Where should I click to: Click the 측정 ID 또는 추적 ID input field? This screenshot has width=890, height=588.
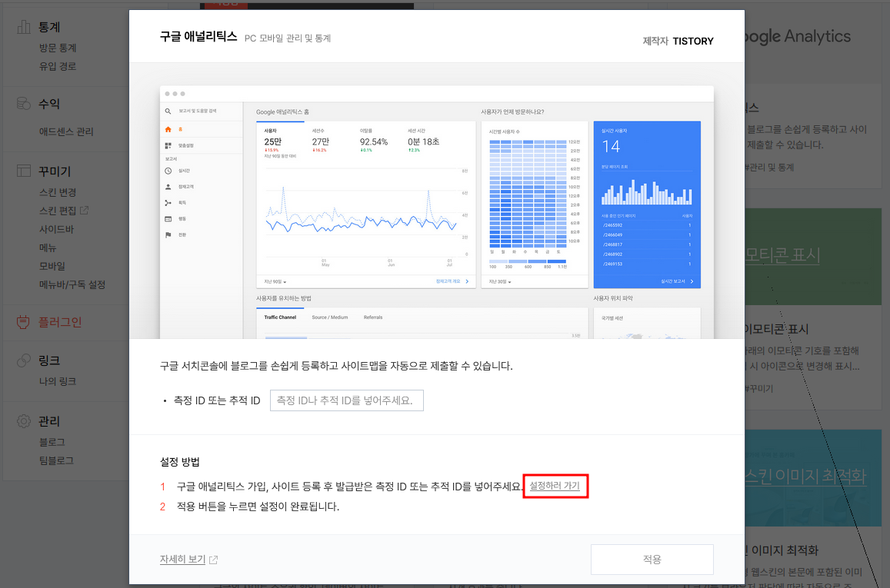346,400
